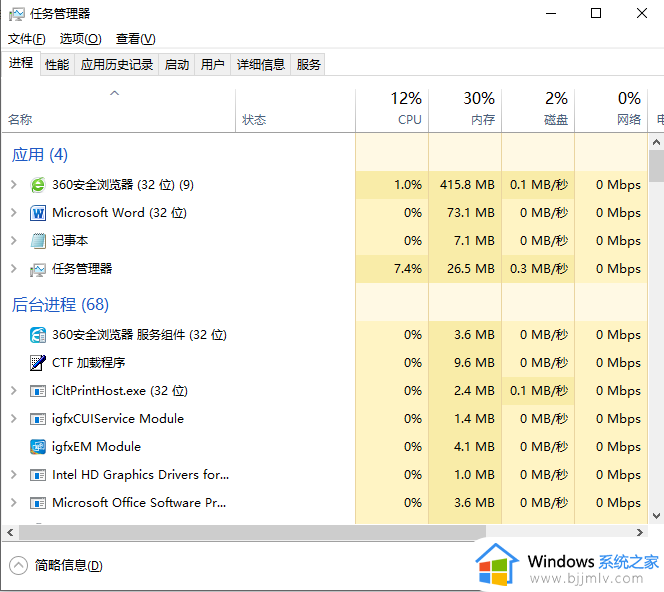This screenshot has width=664, height=592.
Task: Expand the 360安全浏览器 (32 位) (9) group
Action: coord(14,185)
